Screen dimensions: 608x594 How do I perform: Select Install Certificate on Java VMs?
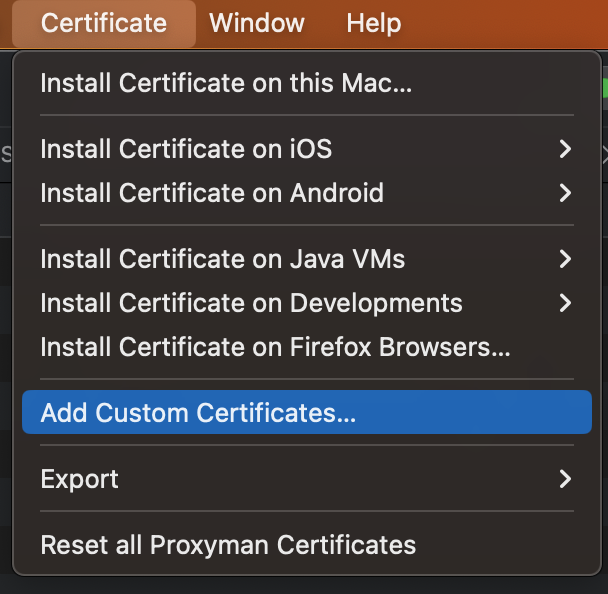223,259
